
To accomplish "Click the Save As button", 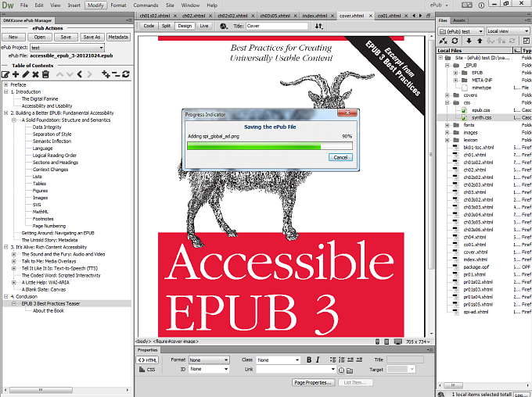I will (92, 37).
